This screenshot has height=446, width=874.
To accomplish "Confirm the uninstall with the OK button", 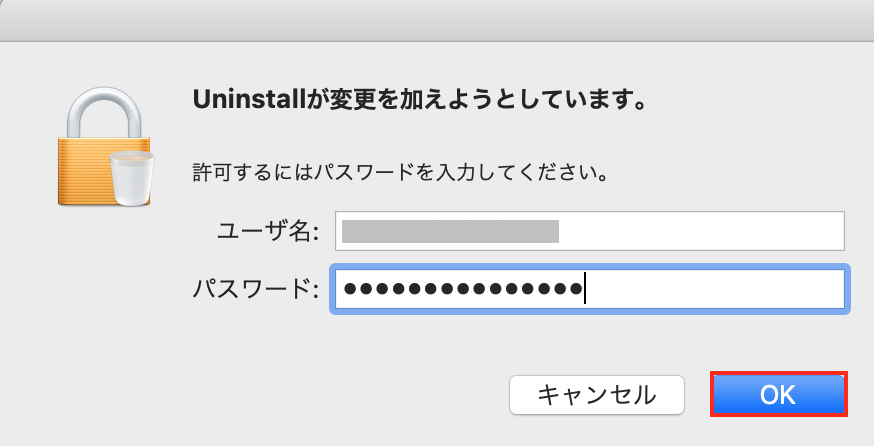I will click(x=779, y=394).
